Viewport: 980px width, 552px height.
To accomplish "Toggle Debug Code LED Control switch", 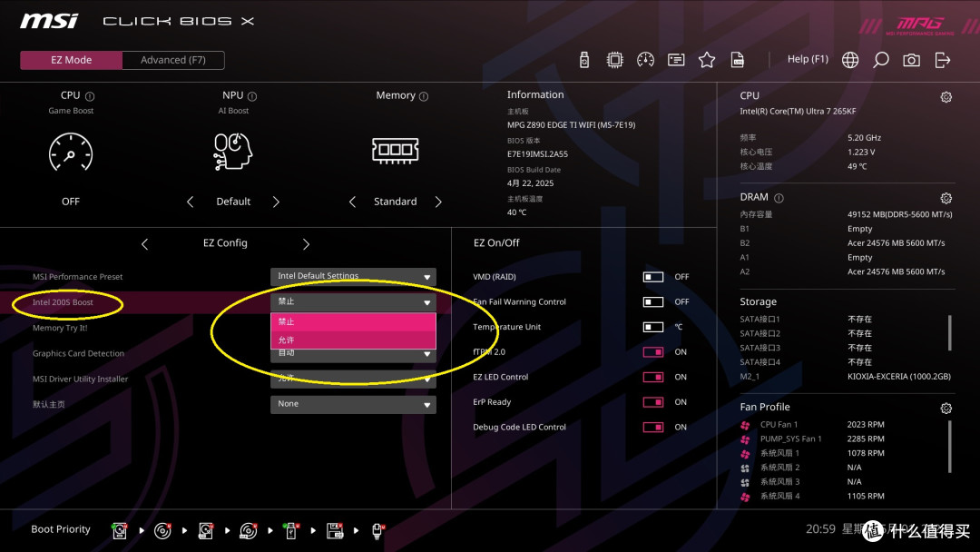I will click(653, 427).
